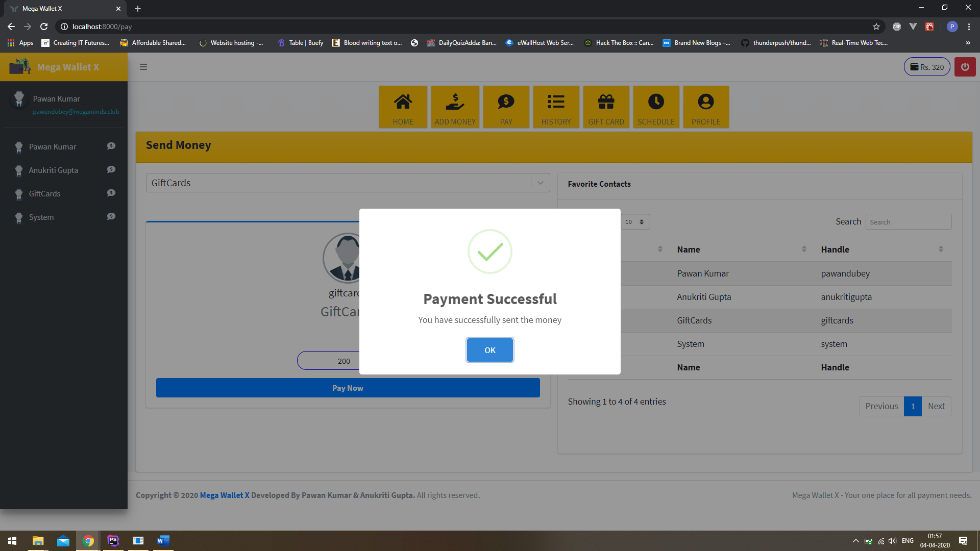The image size is (980, 551).
Task: Open Add Money hand-dollar icon
Action: [x=455, y=102]
